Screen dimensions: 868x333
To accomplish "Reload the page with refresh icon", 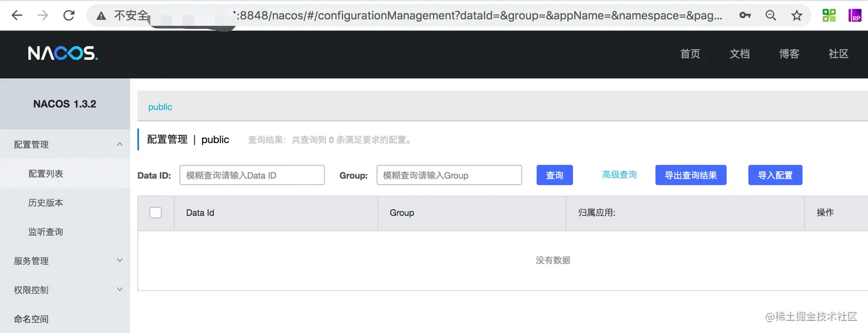I will (69, 16).
